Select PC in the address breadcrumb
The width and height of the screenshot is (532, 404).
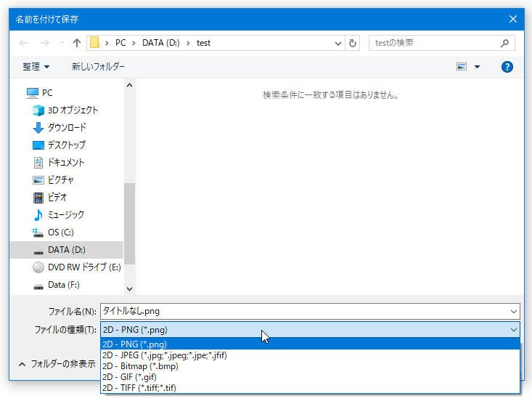[x=120, y=43]
